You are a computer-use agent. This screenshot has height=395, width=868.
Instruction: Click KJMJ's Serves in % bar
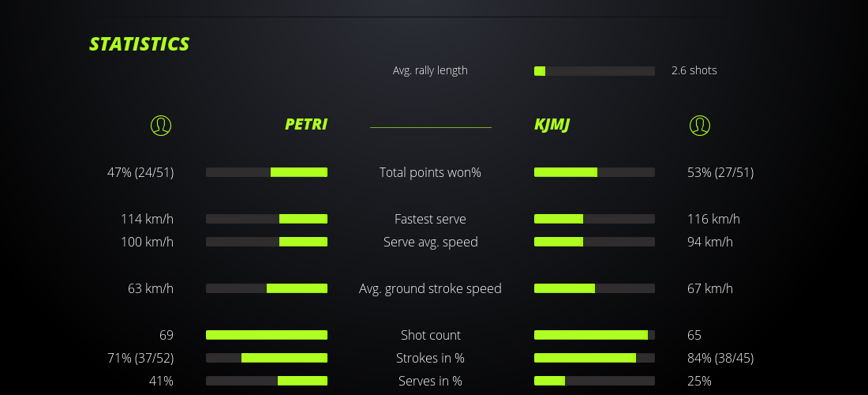pyautogui.click(x=594, y=381)
